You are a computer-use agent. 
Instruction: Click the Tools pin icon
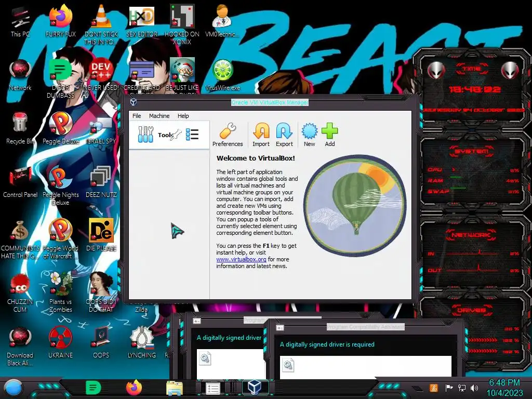tap(176, 135)
